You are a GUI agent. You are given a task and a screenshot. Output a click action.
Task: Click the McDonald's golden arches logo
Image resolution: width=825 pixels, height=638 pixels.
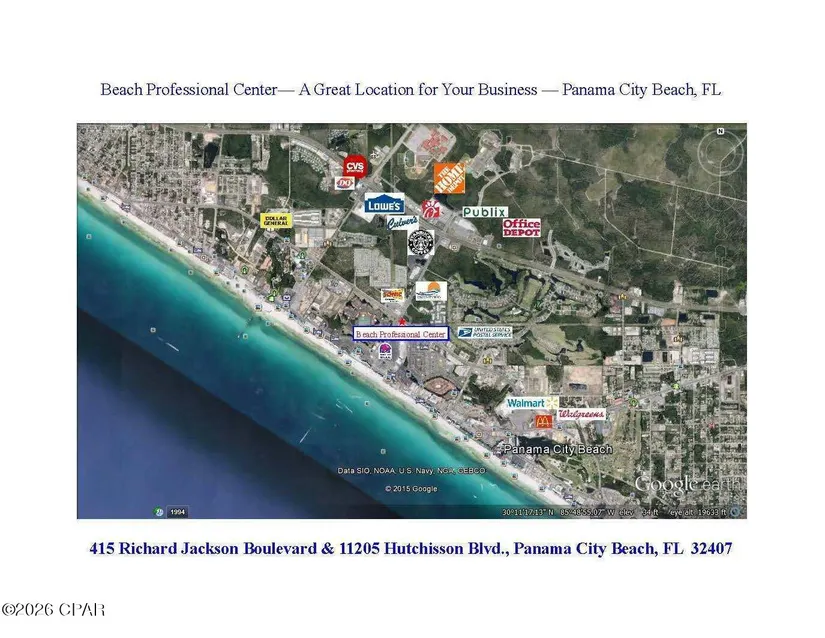tap(543, 422)
